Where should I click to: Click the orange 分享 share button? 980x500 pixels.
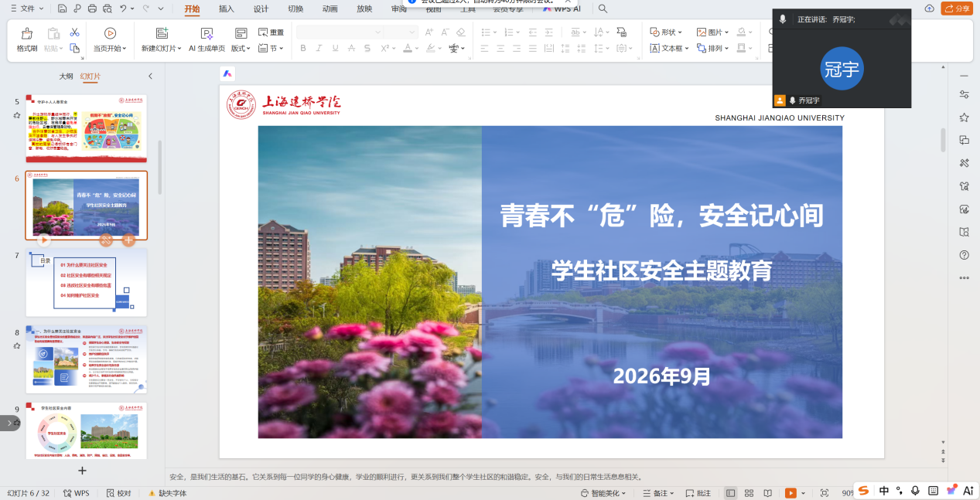tap(957, 9)
